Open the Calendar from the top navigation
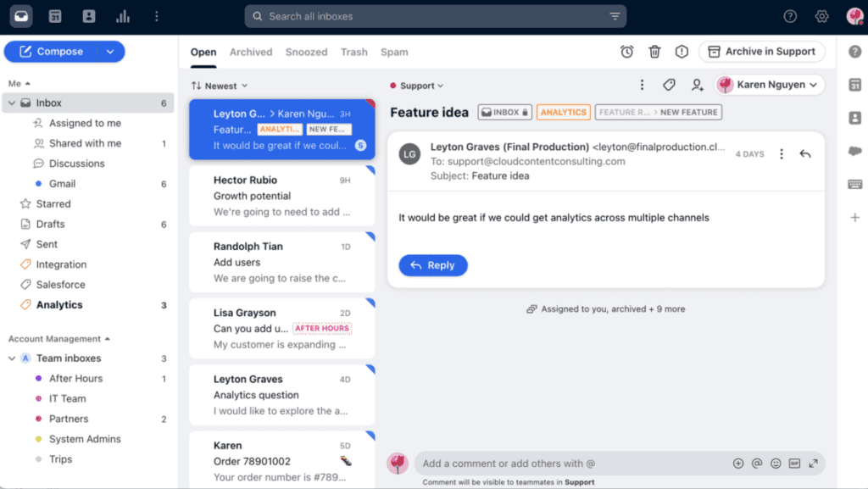The image size is (868, 489). tap(54, 16)
